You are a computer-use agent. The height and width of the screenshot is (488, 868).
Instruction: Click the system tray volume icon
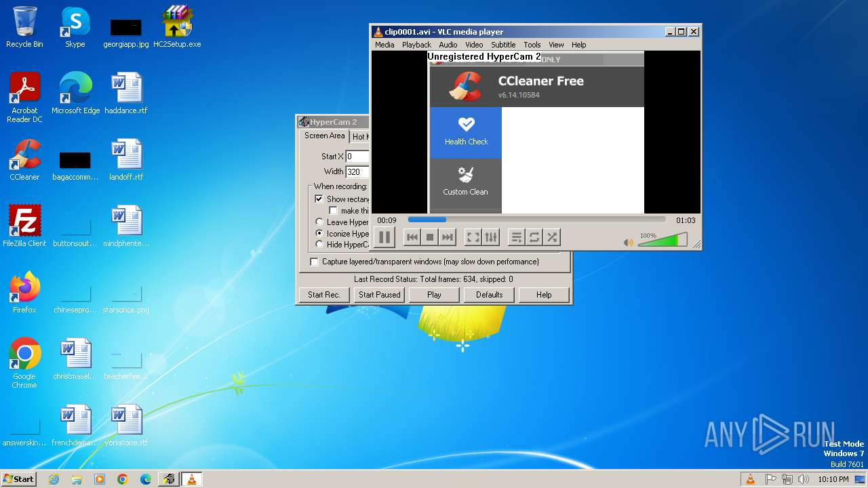[x=803, y=479]
